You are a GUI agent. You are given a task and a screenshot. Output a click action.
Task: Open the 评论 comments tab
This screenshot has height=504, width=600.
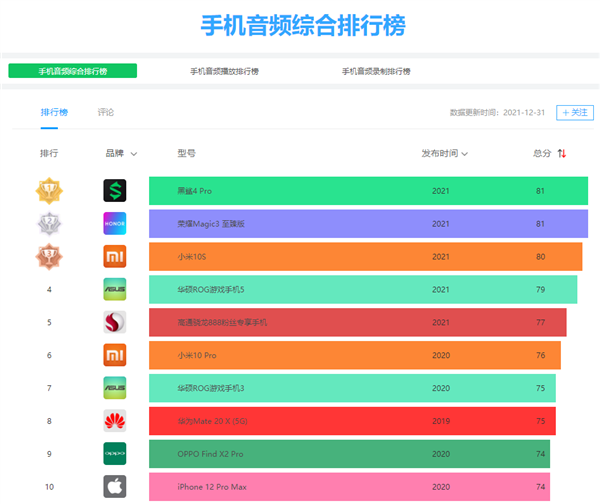pyautogui.click(x=106, y=112)
